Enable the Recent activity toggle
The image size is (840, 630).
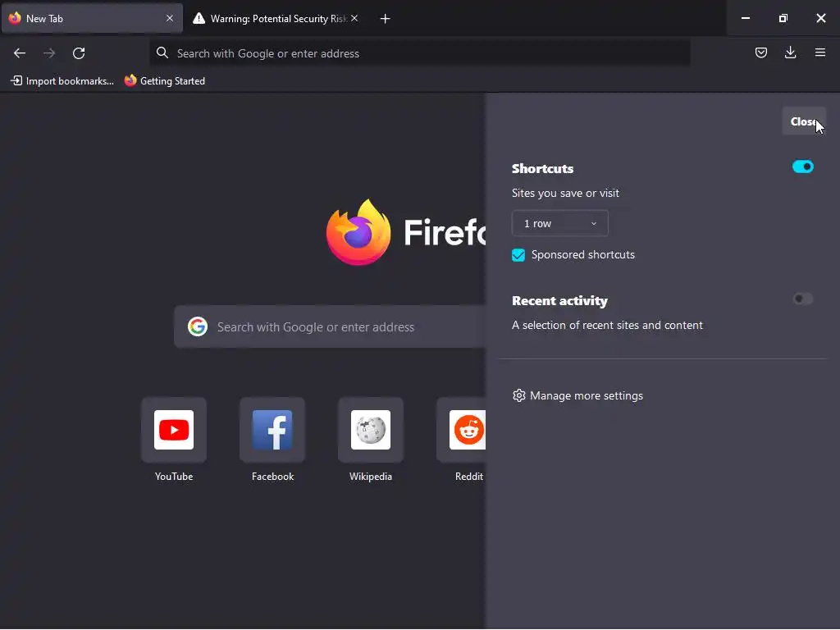click(802, 299)
